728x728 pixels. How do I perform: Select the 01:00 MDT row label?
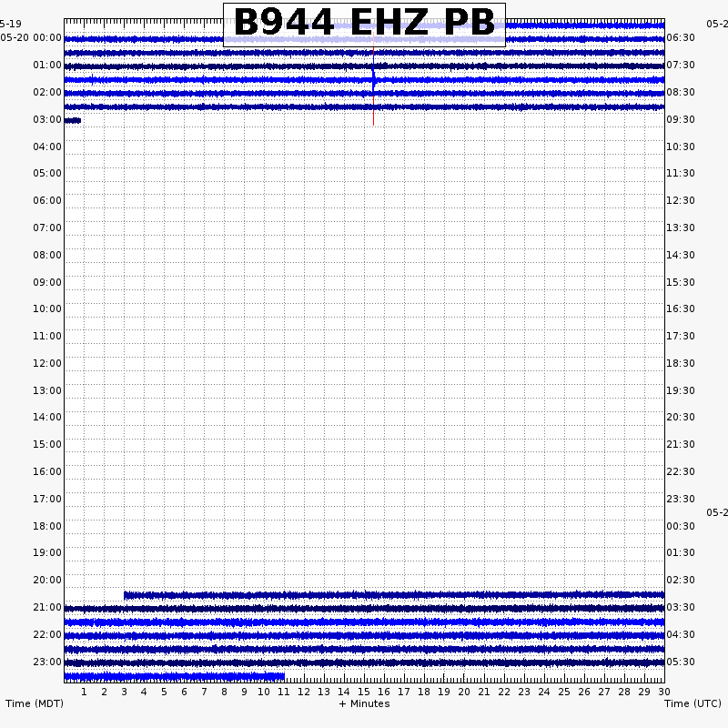tap(47, 65)
